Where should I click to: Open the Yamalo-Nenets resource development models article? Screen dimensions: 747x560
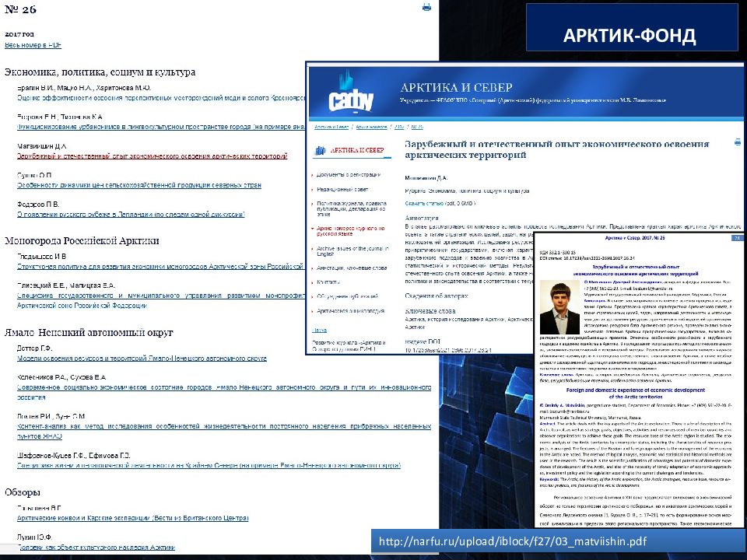coord(142,359)
